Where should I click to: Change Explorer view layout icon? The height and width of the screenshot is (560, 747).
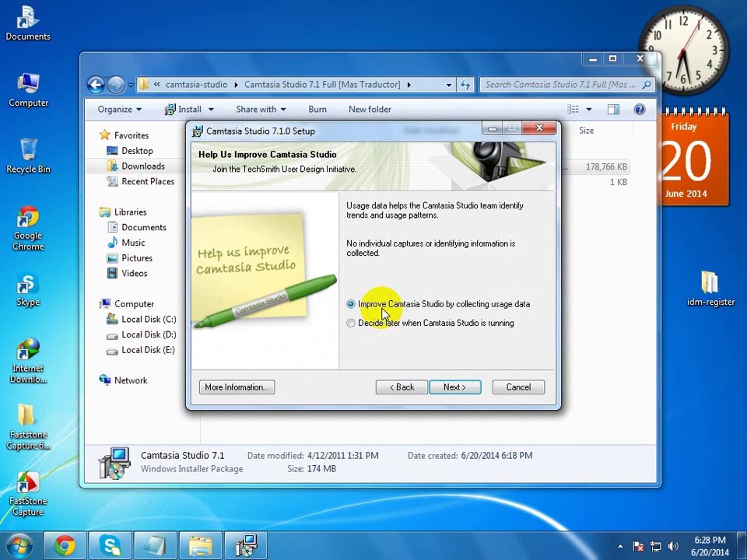click(x=573, y=110)
